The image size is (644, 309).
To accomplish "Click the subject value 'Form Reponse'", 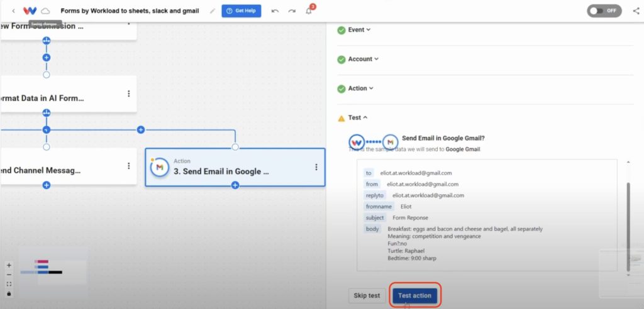I will [410, 218].
